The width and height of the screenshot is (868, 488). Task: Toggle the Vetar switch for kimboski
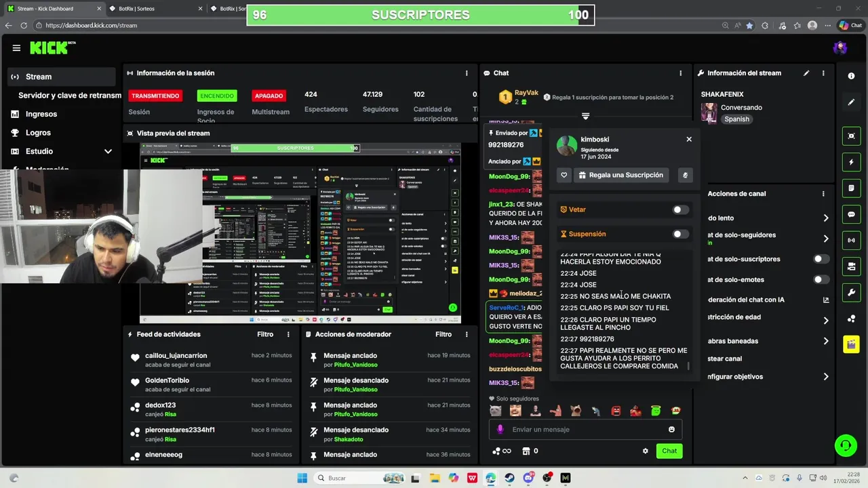click(x=680, y=209)
